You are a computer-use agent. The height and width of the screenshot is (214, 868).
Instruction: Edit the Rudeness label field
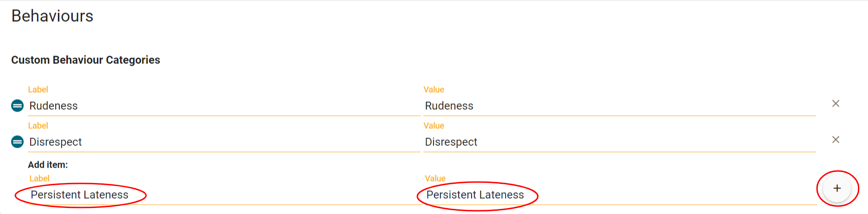tap(223, 106)
